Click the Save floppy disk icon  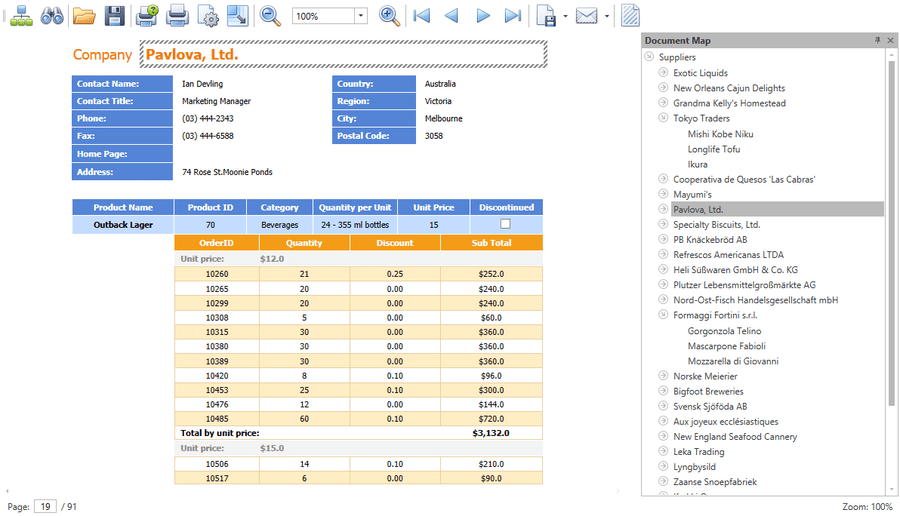click(x=115, y=15)
